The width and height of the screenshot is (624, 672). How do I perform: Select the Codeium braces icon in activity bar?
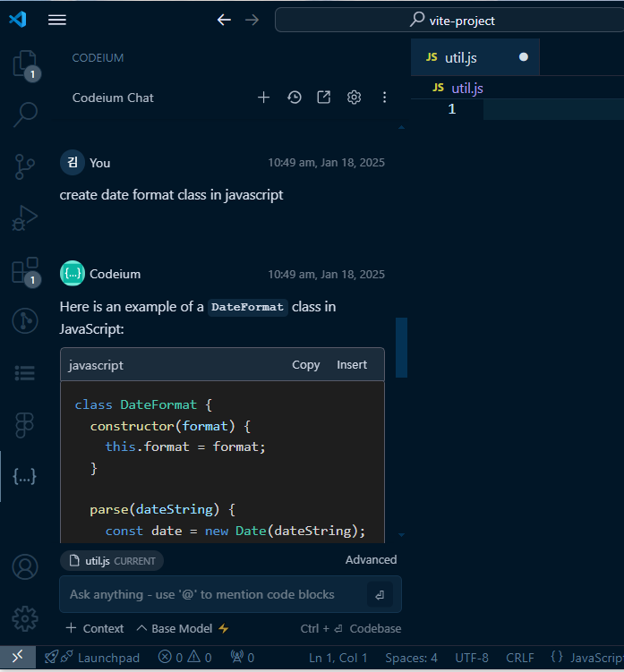pyautogui.click(x=24, y=476)
